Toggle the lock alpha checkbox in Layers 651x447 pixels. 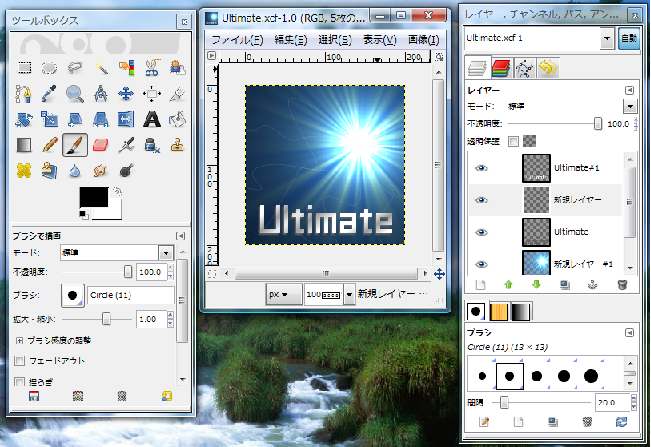coord(514,142)
